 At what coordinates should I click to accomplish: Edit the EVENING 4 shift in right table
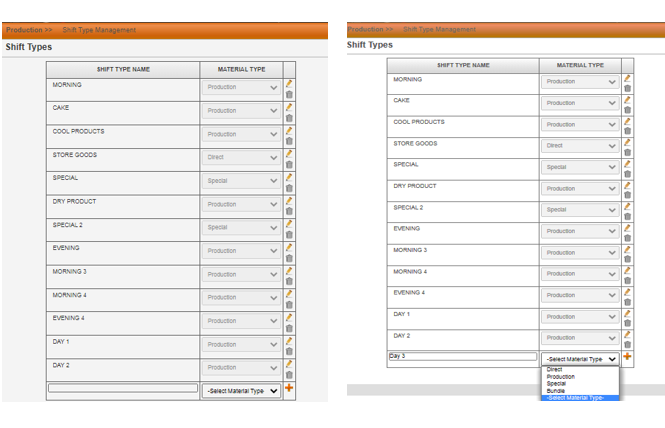pos(628,291)
